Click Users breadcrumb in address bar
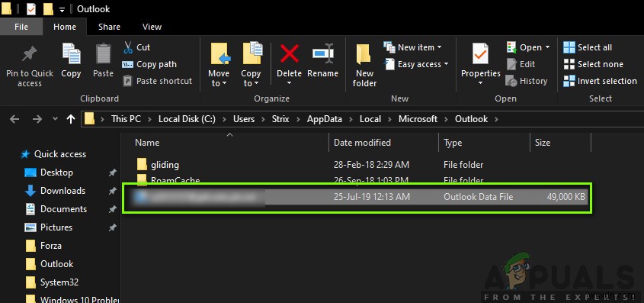 coord(244,119)
